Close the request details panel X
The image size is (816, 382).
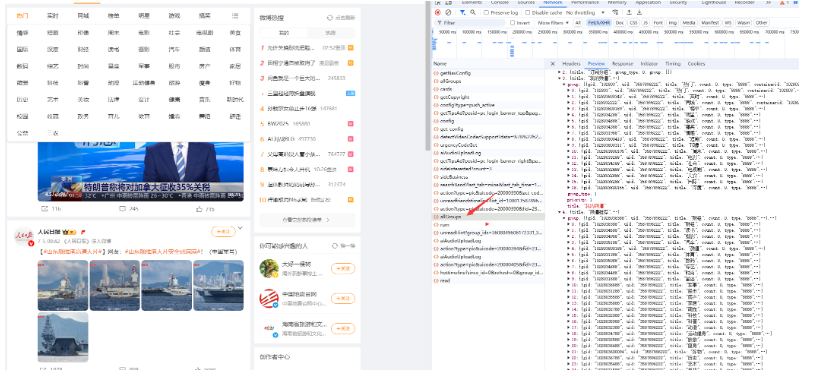pyautogui.click(x=553, y=63)
